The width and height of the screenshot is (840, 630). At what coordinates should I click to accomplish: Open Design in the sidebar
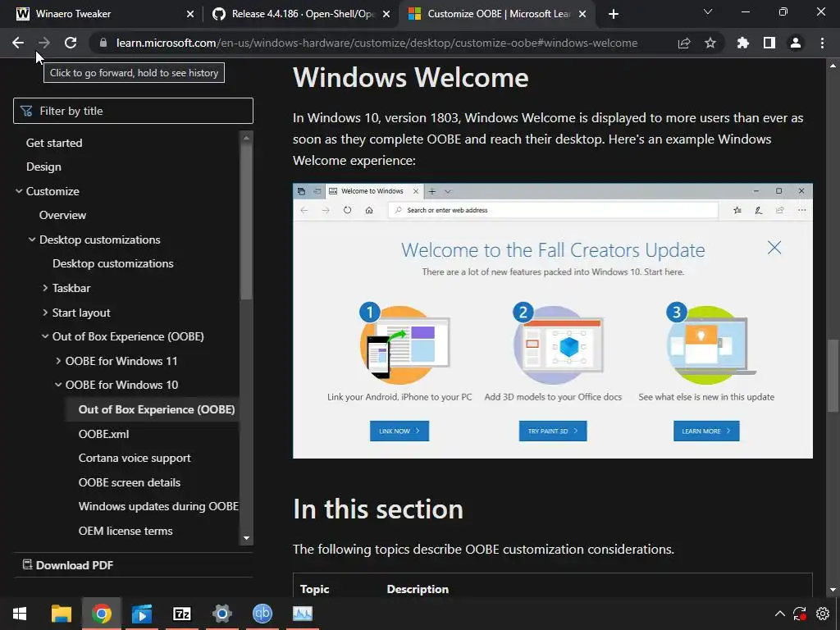click(x=43, y=167)
